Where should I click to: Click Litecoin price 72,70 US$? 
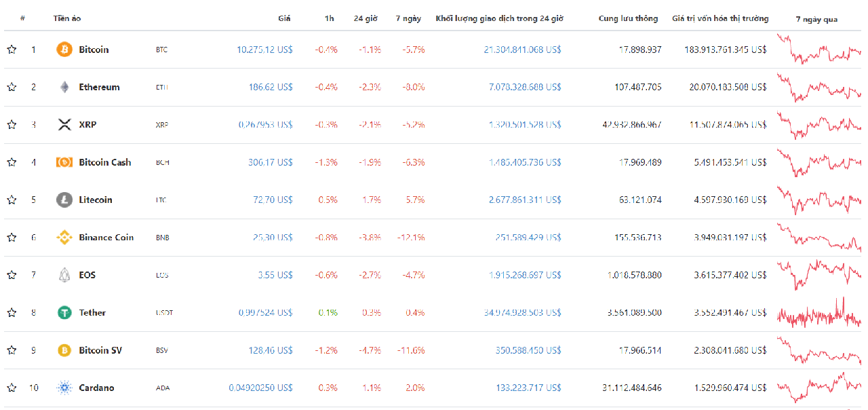pos(273,200)
